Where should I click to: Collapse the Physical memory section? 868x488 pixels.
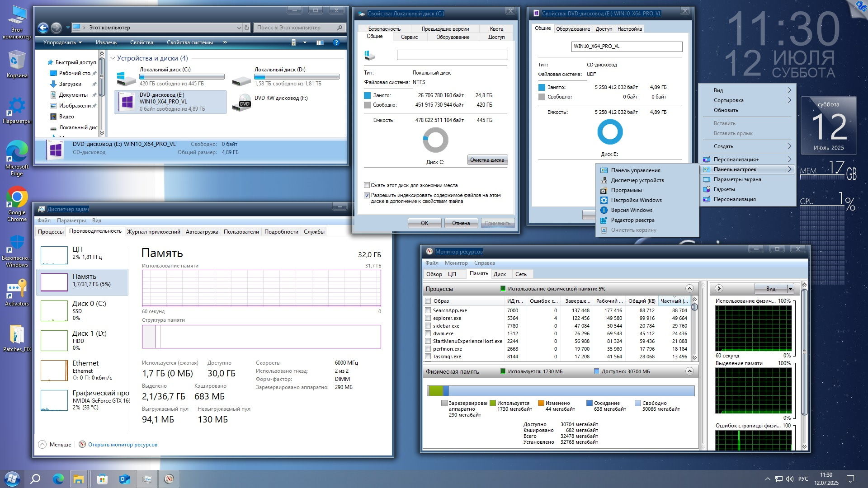[x=689, y=371]
